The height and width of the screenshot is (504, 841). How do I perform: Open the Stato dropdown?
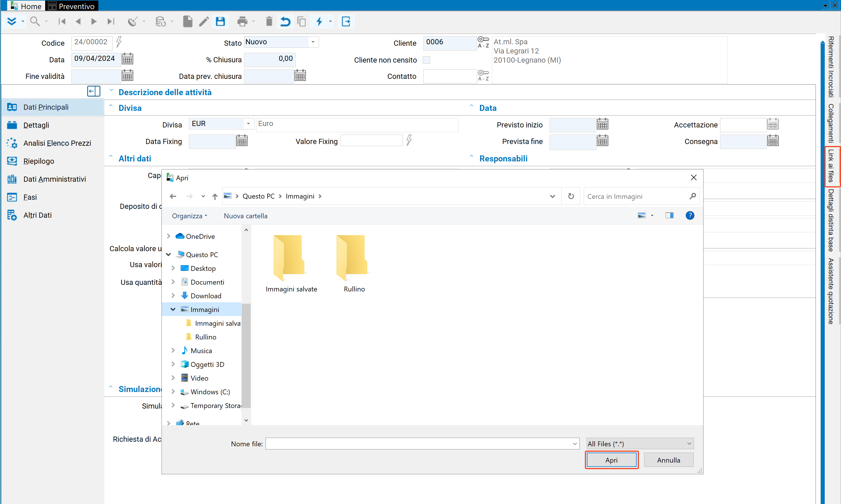(x=313, y=42)
